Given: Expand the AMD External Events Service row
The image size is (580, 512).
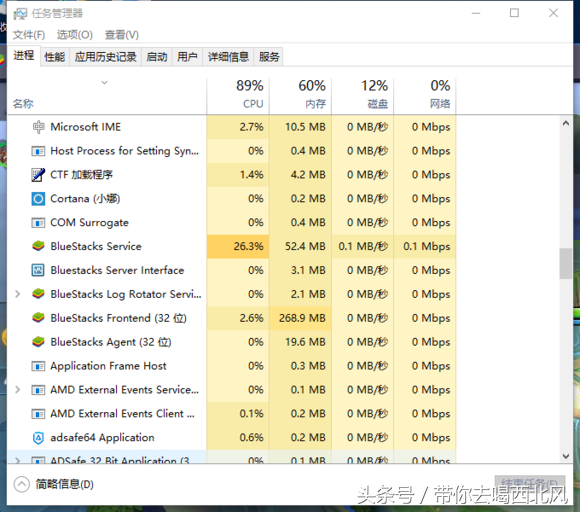Looking at the screenshot, I should (17, 390).
